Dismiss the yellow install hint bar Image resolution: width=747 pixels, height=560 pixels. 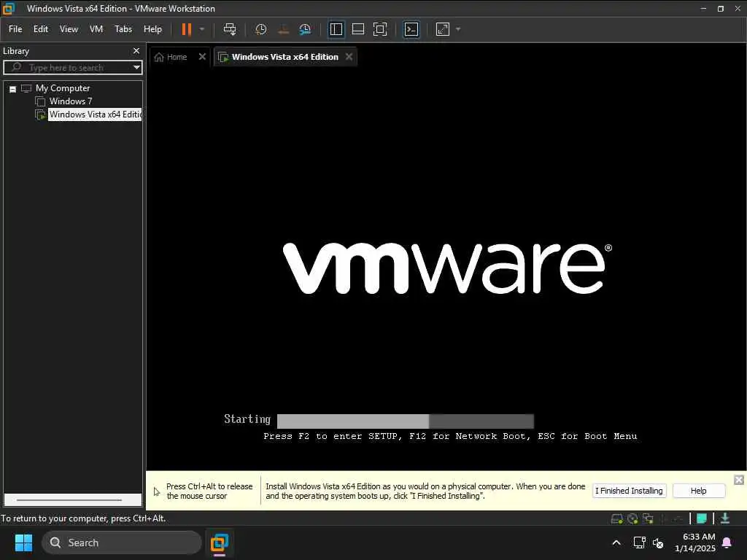[738, 480]
